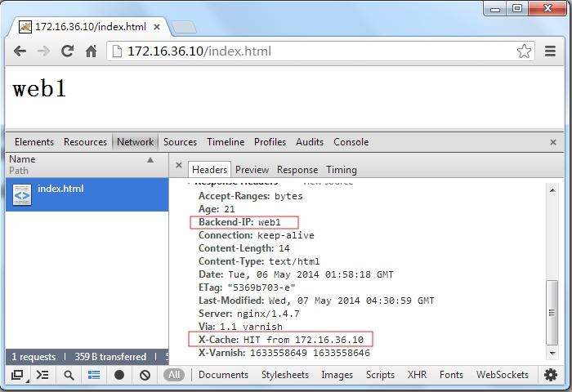Click the clear network log icon
The image size is (572, 392).
pyautogui.click(x=145, y=375)
